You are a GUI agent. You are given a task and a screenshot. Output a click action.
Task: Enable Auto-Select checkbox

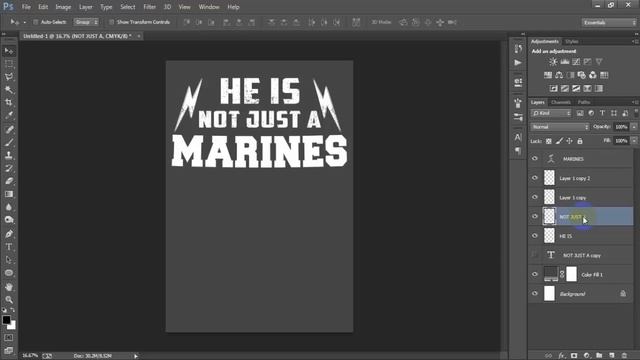36,22
